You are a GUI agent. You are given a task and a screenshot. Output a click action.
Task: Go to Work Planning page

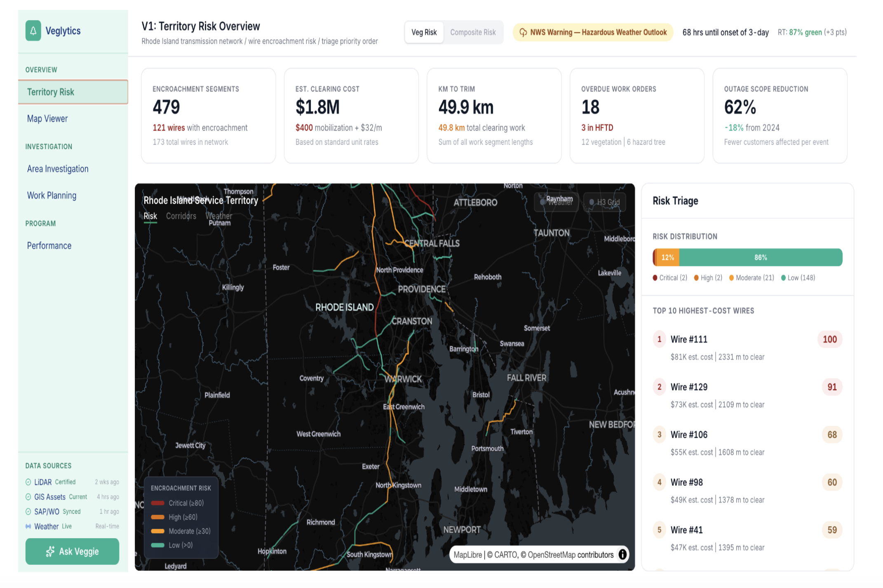[x=73, y=195]
